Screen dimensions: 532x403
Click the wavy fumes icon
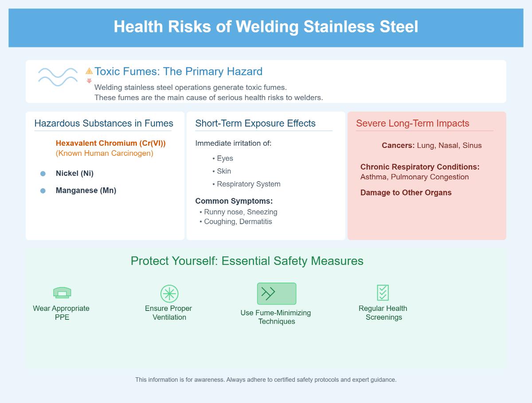click(58, 77)
